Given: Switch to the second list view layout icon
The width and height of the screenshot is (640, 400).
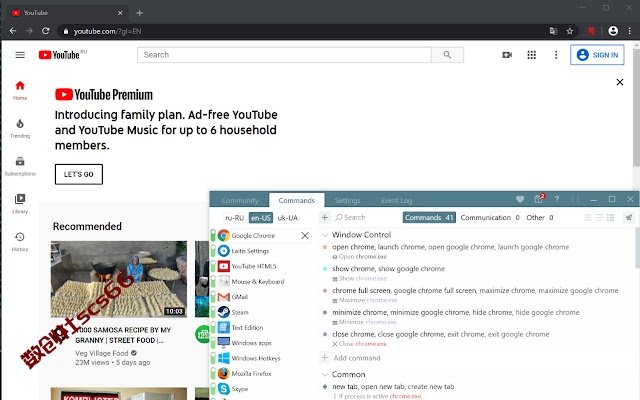Looking at the screenshot, I should click(x=599, y=218).
